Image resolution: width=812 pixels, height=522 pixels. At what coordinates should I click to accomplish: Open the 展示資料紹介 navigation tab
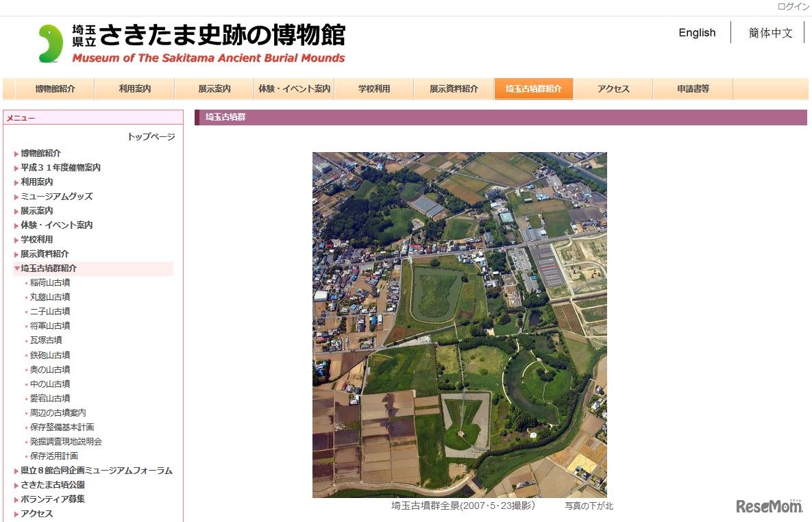[x=454, y=88]
